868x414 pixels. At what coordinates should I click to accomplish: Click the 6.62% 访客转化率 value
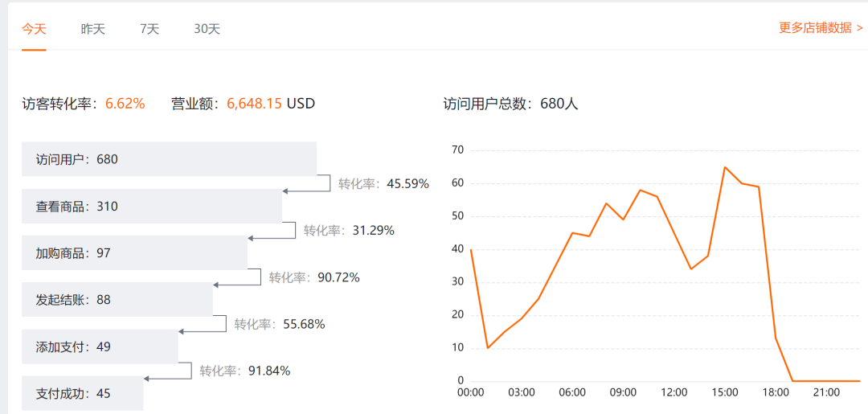tap(125, 104)
